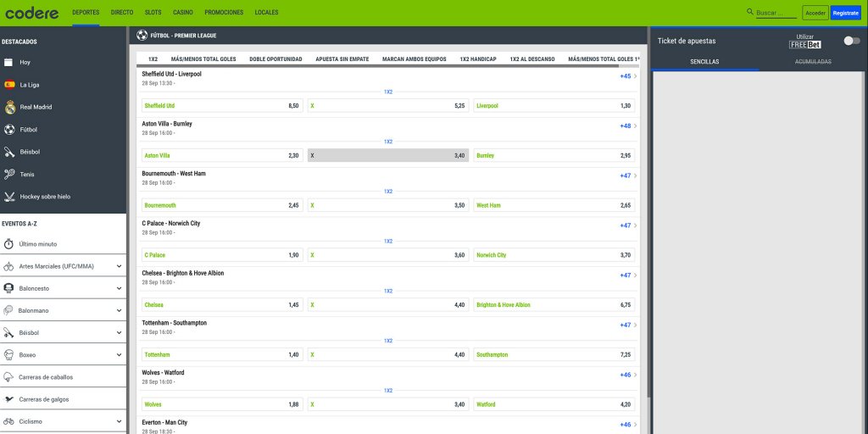868x434 pixels.
Task: Select the Apuesta Sin Empate market tab
Action: [342, 59]
